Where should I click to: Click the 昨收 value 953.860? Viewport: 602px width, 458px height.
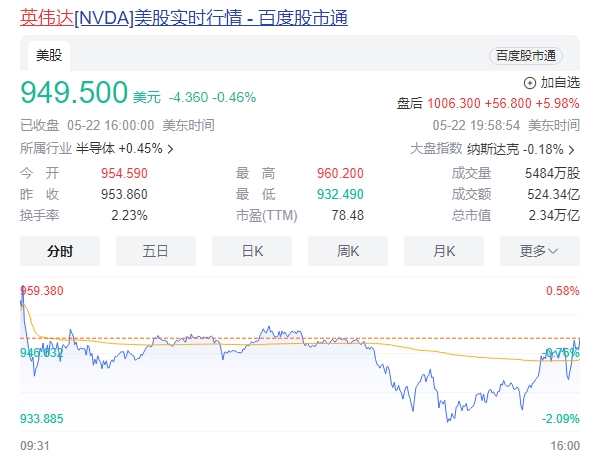pyautogui.click(x=124, y=194)
